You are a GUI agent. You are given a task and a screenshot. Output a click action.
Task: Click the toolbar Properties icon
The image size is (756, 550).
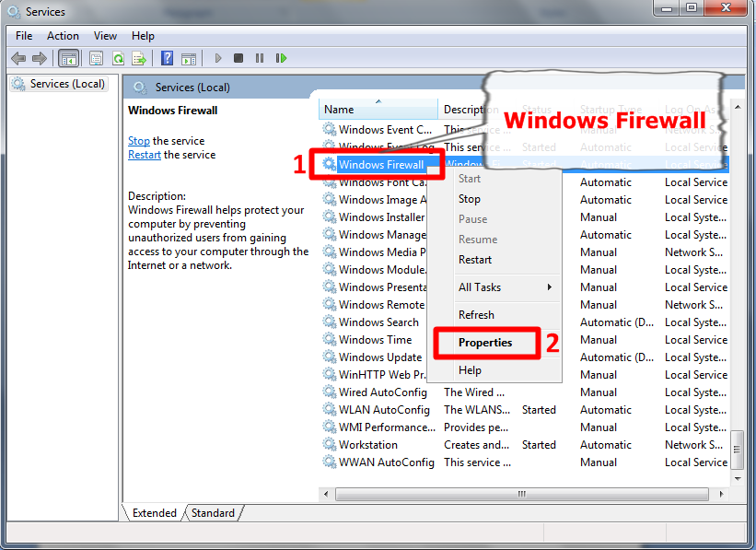tap(96, 58)
